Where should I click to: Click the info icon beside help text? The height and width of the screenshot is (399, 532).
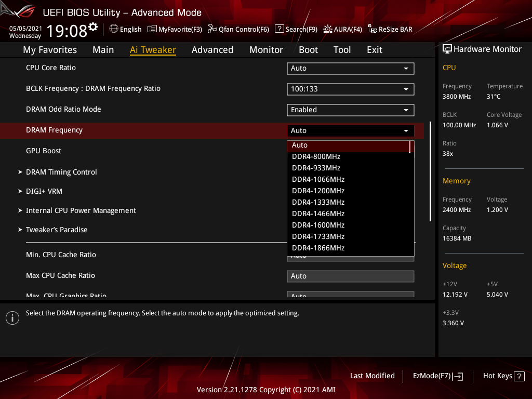click(x=12, y=318)
